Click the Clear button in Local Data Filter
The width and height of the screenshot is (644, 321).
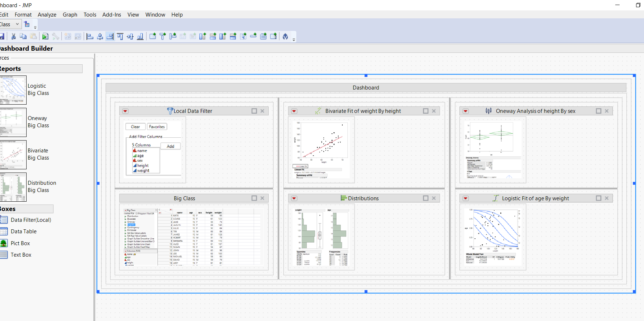point(135,127)
